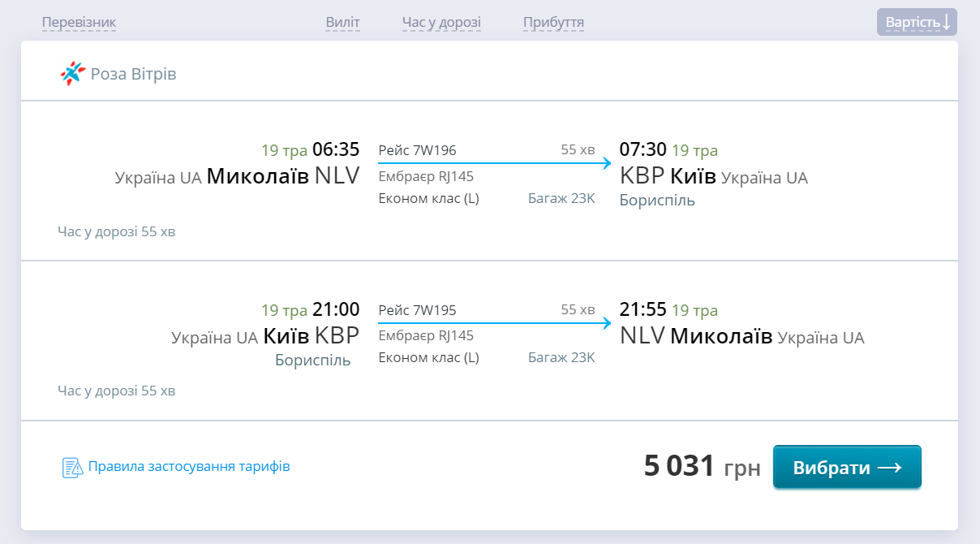Screen dimensions: 980x544
Task: Click outbound arrival airport Бориспіль
Action: pyautogui.click(x=657, y=201)
